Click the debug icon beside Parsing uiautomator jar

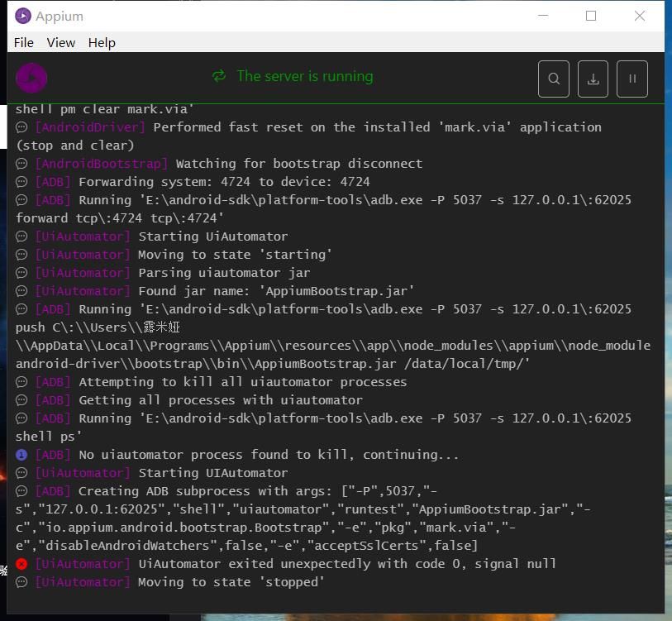click(x=22, y=273)
